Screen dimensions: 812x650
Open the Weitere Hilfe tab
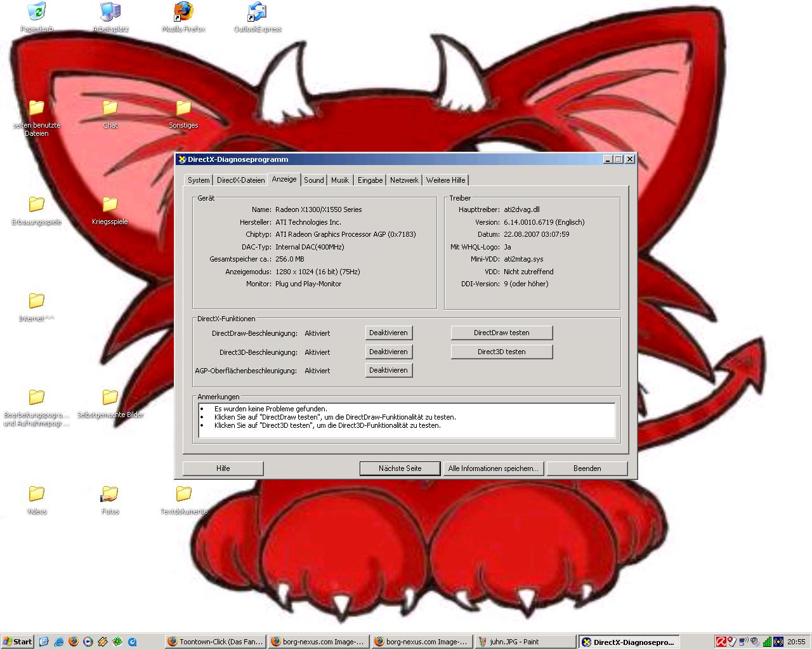coord(446,180)
